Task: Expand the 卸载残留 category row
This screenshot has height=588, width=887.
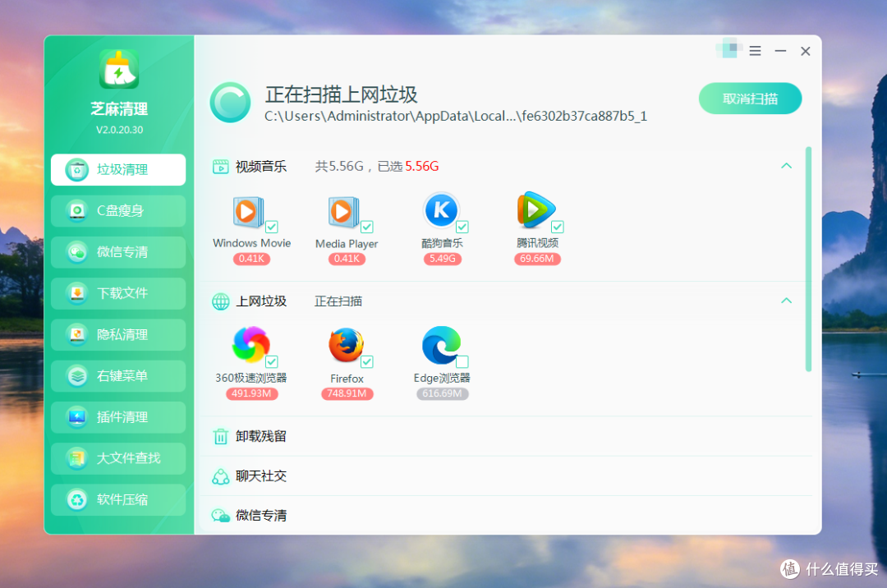Action: (x=508, y=436)
